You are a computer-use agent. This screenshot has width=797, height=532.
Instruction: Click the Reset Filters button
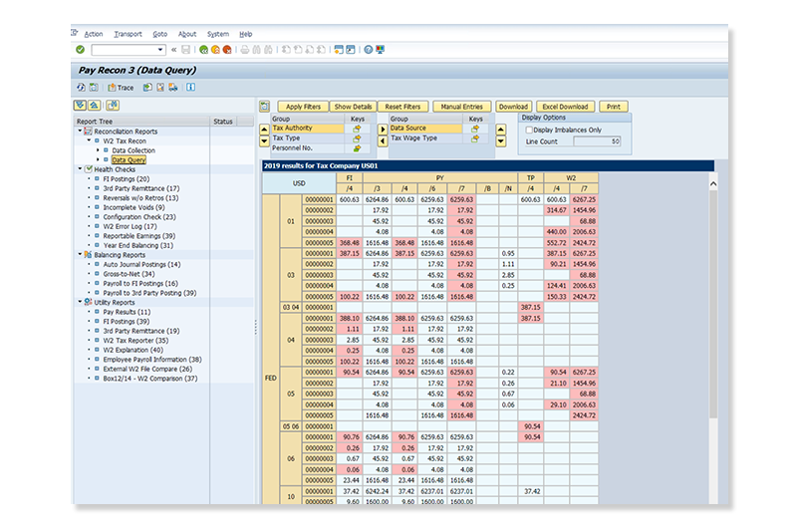pos(402,107)
